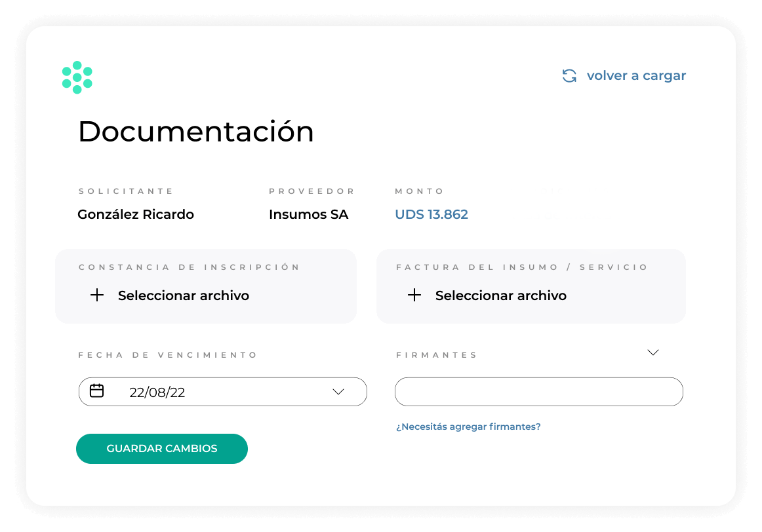The width and height of the screenshot is (762, 532).
Task: Click the empty Firmantes input box
Action: click(x=538, y=392)
